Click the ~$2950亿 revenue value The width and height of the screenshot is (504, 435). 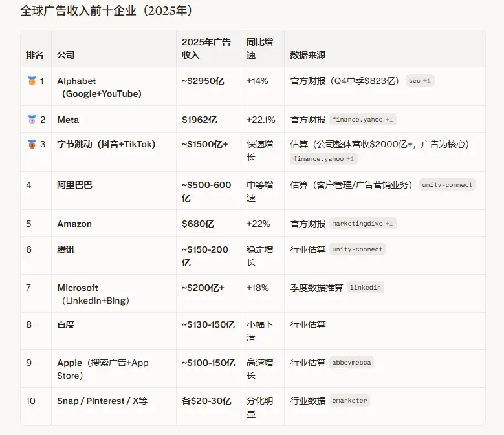203,81
